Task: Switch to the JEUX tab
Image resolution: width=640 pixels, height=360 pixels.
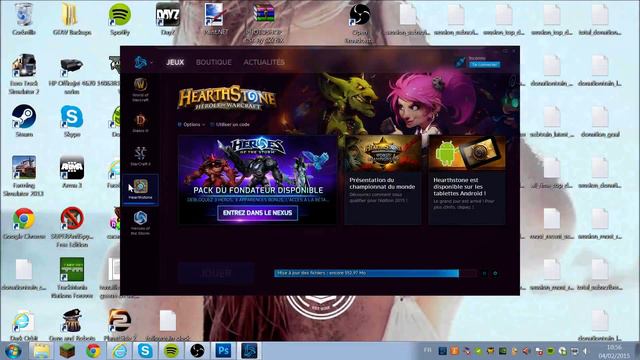Action: coord(175,62)
